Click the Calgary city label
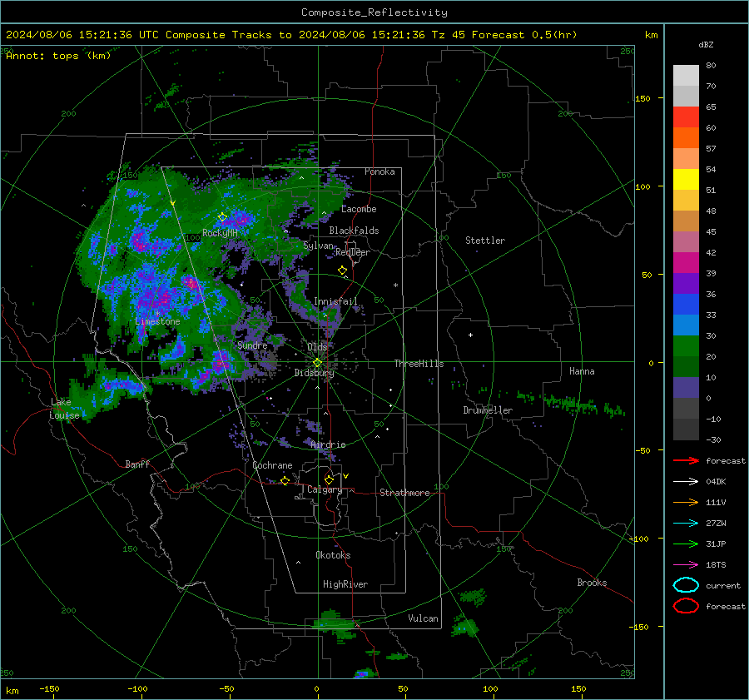 coord(325,489)
